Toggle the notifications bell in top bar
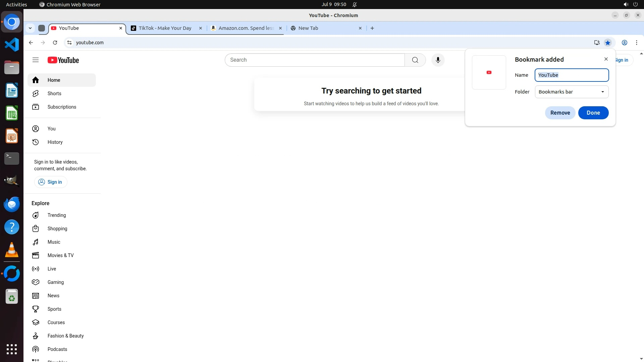Screen dimensions: 644x362 point(355,5)
